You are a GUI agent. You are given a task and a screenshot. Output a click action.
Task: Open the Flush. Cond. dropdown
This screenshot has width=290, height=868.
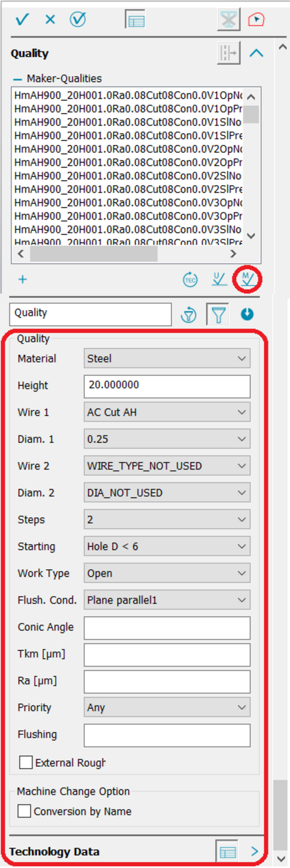[167, 600]
